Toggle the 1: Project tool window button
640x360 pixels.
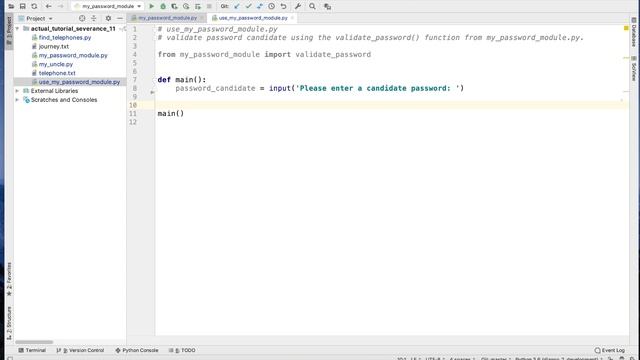pos(9,31)
